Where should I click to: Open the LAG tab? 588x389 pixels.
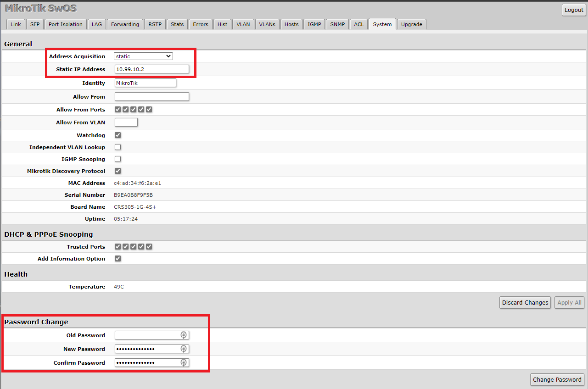click(97, 24)
